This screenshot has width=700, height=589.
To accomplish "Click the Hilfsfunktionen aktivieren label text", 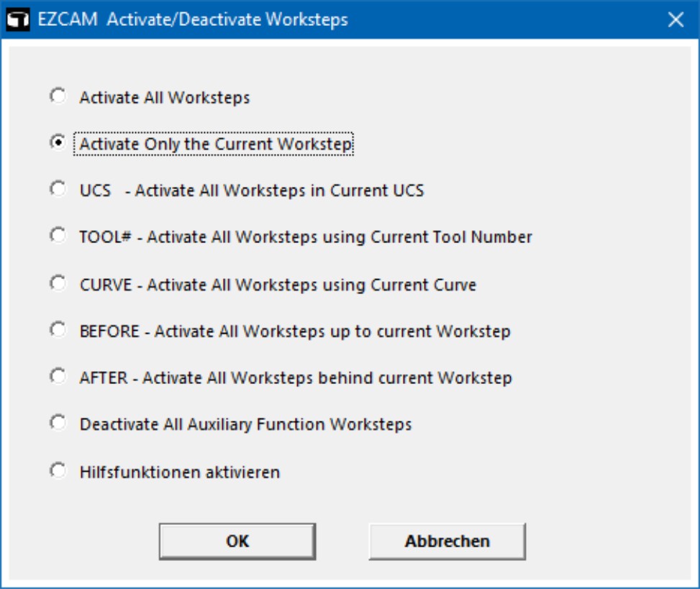I will (x=179, y=472).
